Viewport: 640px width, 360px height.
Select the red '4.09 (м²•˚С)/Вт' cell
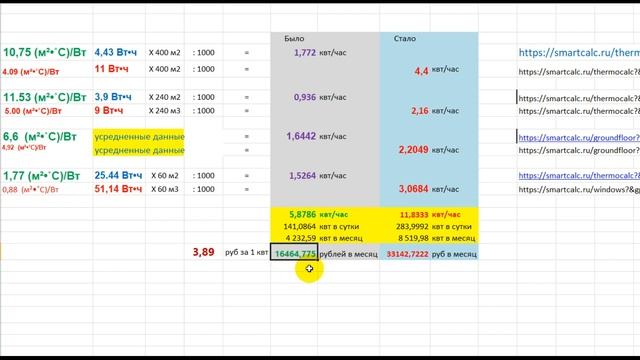[x=31, y=72]
